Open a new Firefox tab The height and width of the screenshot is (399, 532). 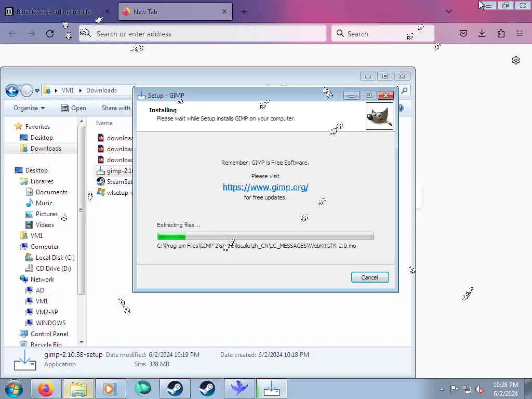click(244, 12)
